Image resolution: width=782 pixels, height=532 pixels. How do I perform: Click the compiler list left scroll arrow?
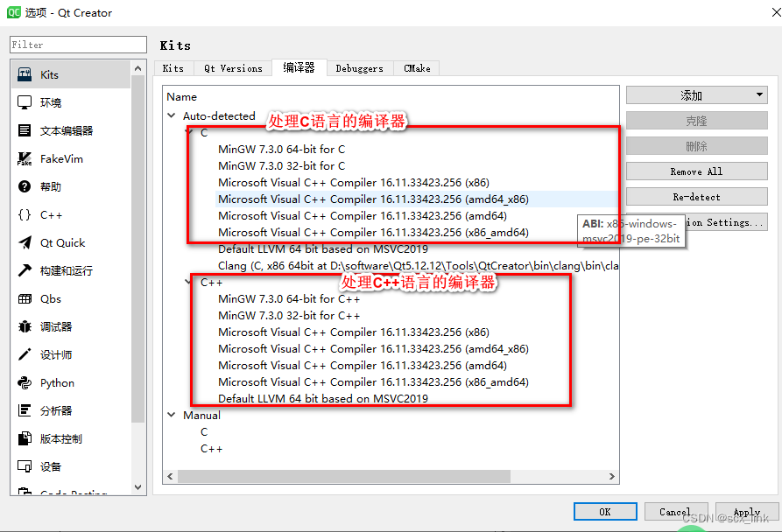[170, 476]
